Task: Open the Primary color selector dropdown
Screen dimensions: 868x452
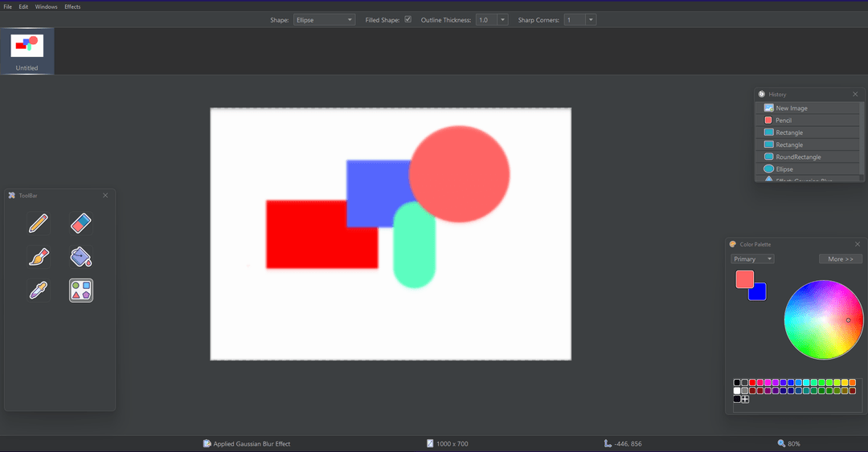Action: coord(752,259)
